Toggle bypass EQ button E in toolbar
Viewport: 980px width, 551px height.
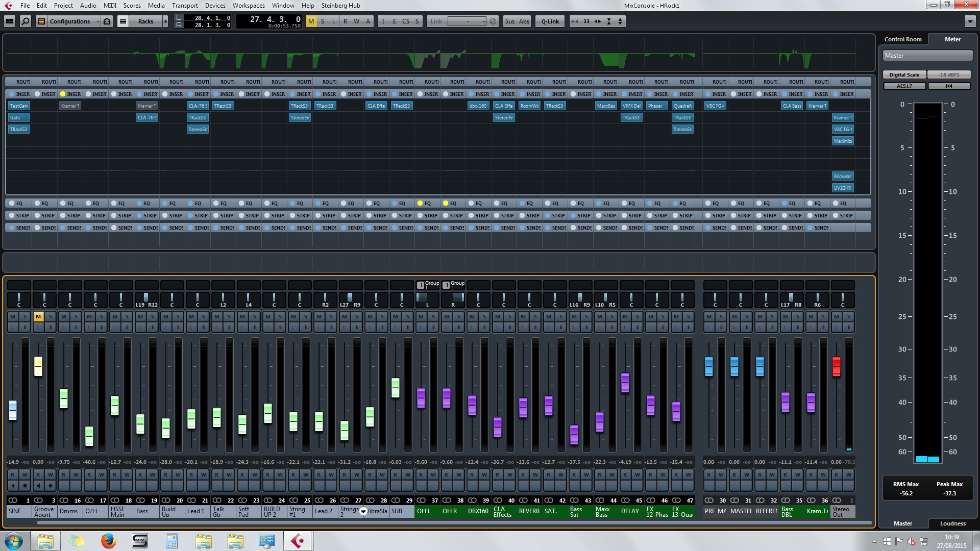coord(394,21)
